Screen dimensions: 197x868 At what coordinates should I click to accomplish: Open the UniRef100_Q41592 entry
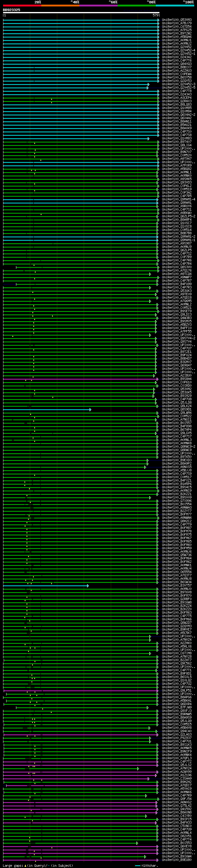pyautogui.click(x=177, y=809)
